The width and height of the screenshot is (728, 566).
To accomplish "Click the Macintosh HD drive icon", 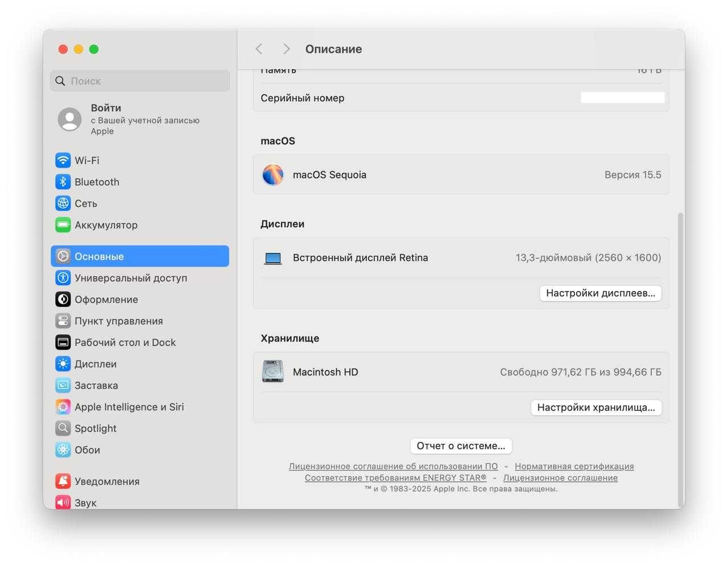I will pos(273,372).
